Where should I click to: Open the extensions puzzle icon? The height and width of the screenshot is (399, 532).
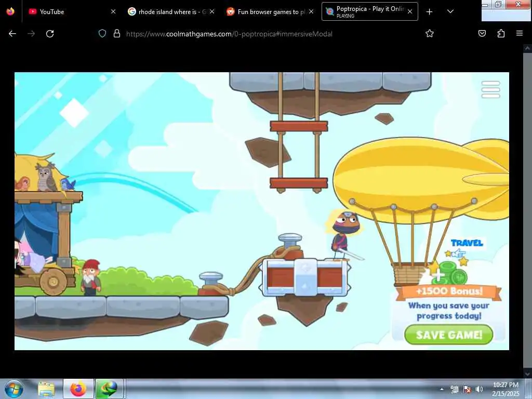coord(501,34)
